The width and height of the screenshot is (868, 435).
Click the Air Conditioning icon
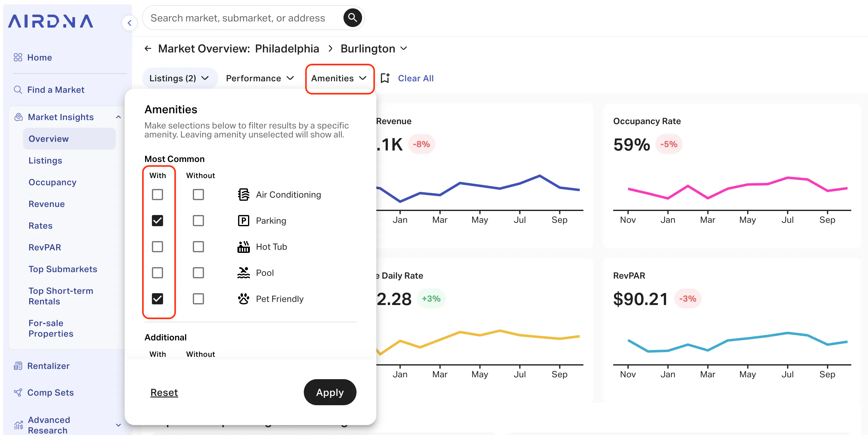[x=244, y=195]
